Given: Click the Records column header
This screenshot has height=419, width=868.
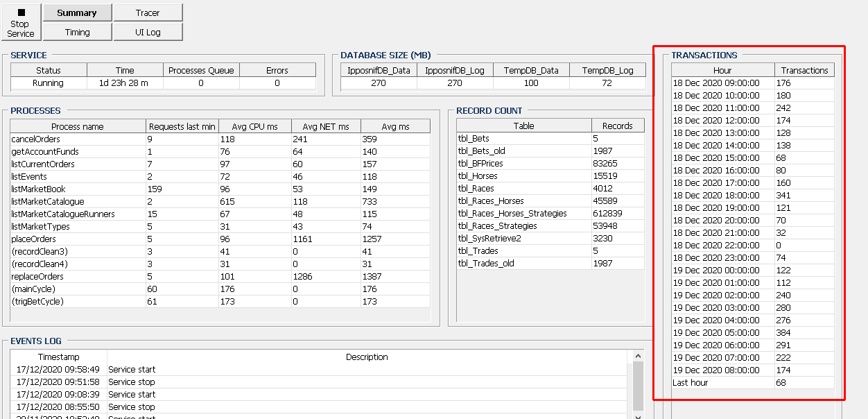Looking at the screenshot, I should pos(618,126).
